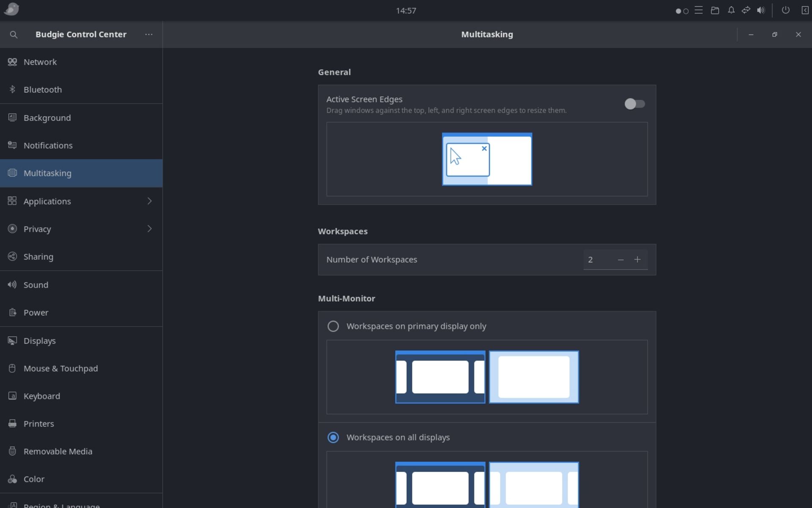Expand the Privacy submenu
812x508 pixels.
[150, 228]
